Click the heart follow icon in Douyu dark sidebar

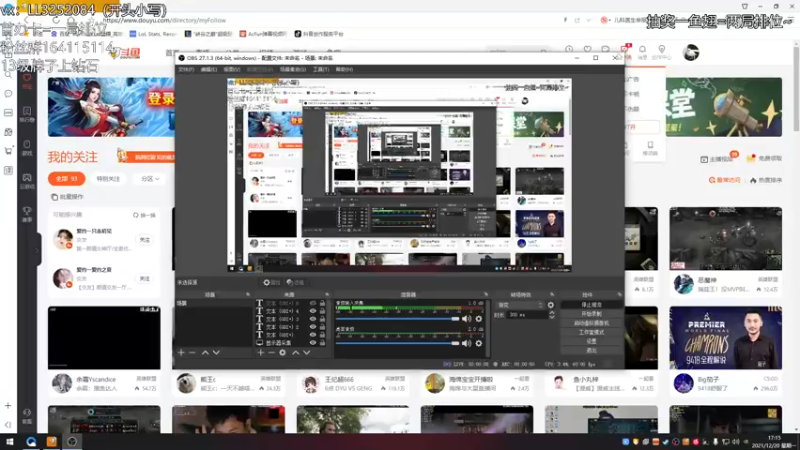(x=27, y=80)
